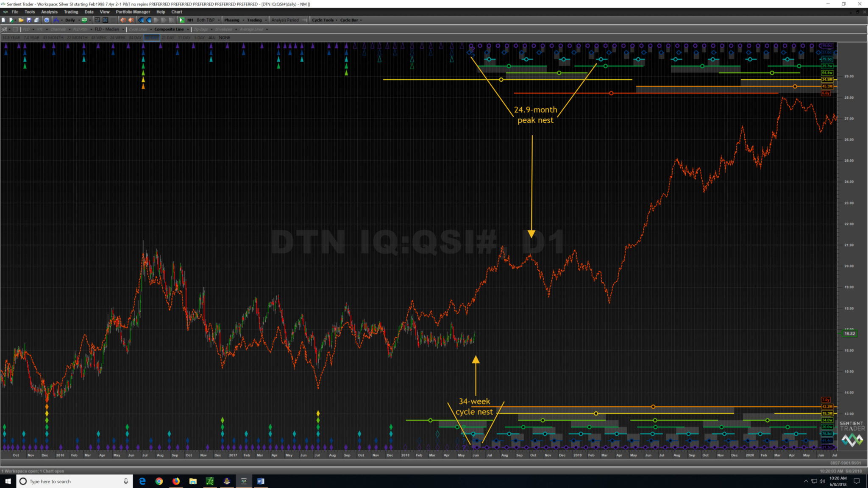Click ALL to show every cycle
The image size is (868, 488).
[x=212, y=38]
